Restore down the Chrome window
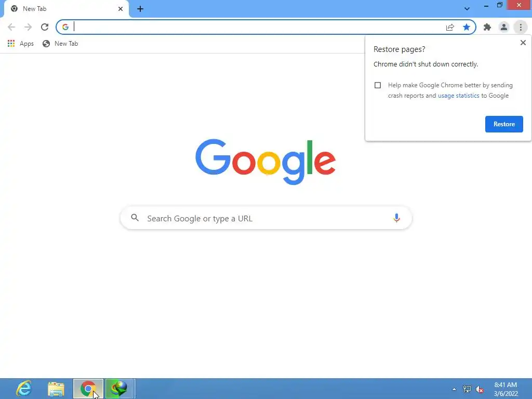The height and width of the screenshot is (399, 532). (x=499, y=5)
